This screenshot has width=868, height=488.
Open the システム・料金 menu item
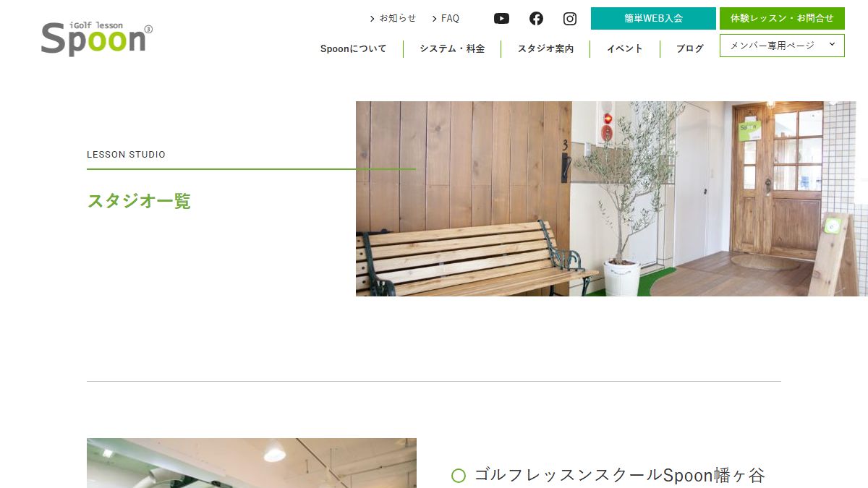point(452,49)
